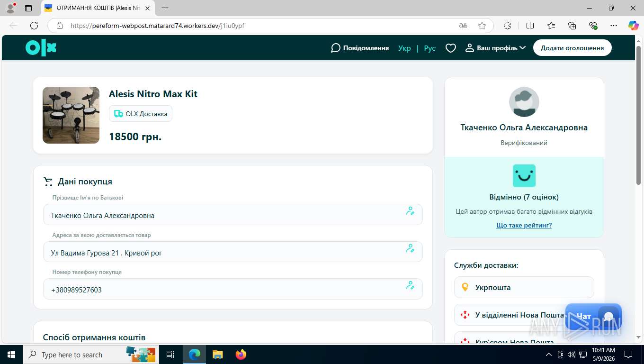Click the smiley rating icon
The image size is (644, 364).
[x=524, y=176]
